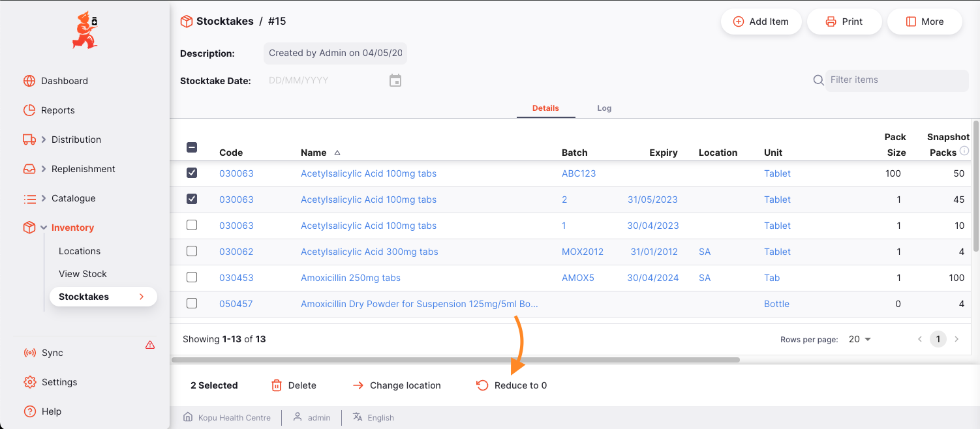980x429 pixels.
Task: Click the Stocktake Date input field
Action: pos(326,81)
